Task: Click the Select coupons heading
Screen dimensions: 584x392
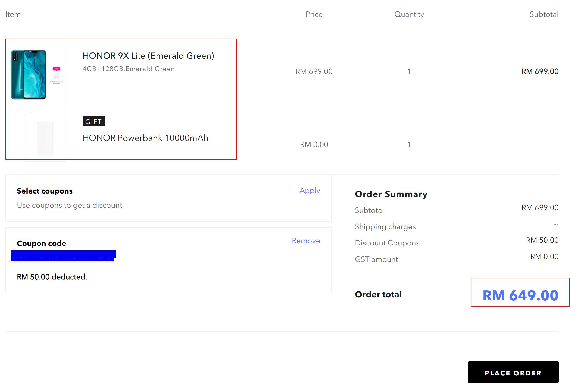Action: tap(45, 191)
